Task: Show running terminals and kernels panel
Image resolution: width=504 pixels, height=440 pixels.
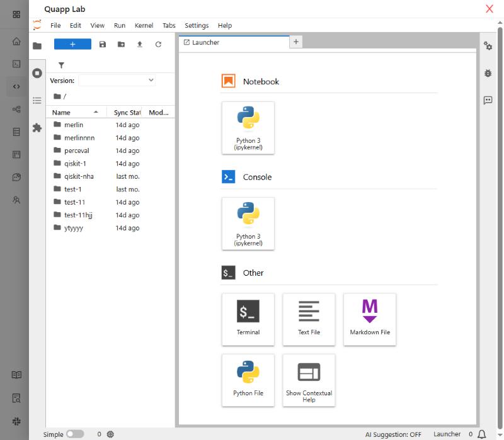Action: [x=37, y=73]
